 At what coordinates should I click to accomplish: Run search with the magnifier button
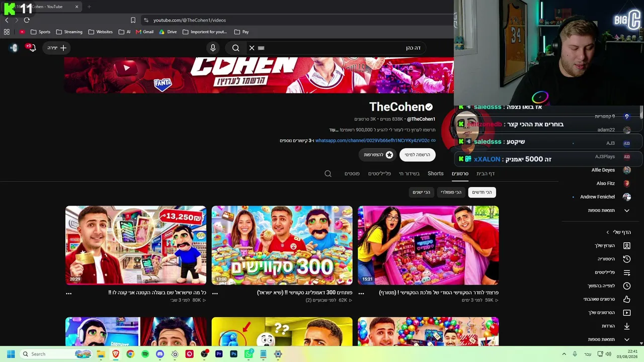point(235,48)
